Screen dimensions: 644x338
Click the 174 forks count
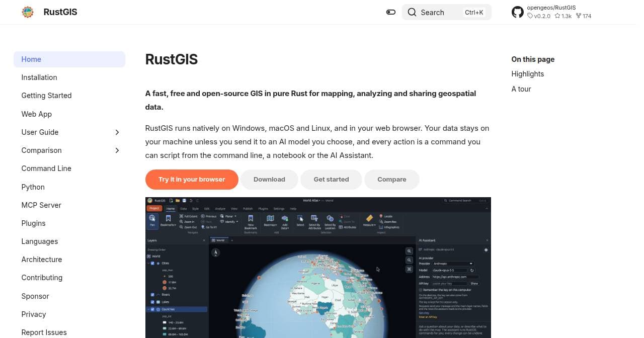pos(584,16)
